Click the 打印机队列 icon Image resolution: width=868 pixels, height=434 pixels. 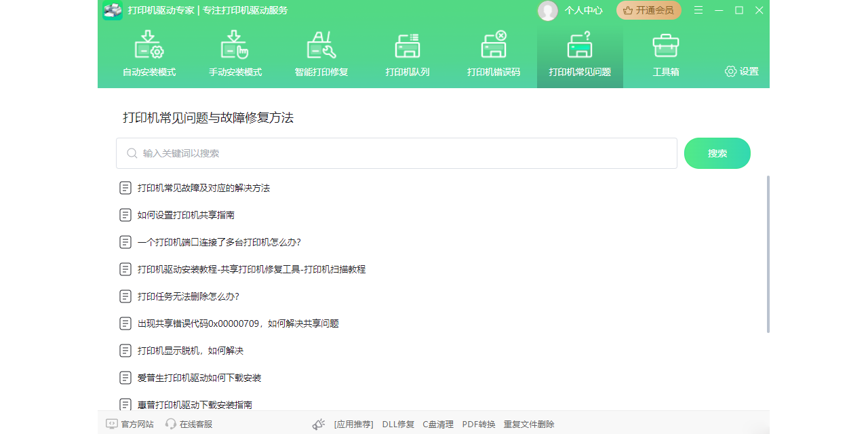click(x=407, y=45)
